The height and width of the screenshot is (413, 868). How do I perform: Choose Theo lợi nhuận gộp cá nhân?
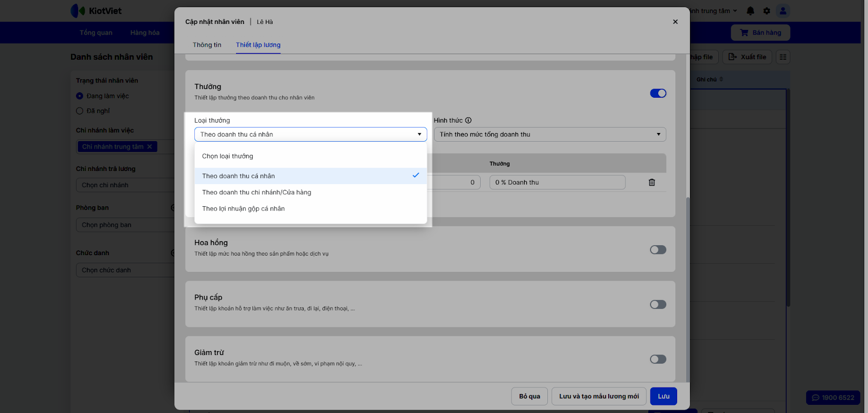[244, 208]
